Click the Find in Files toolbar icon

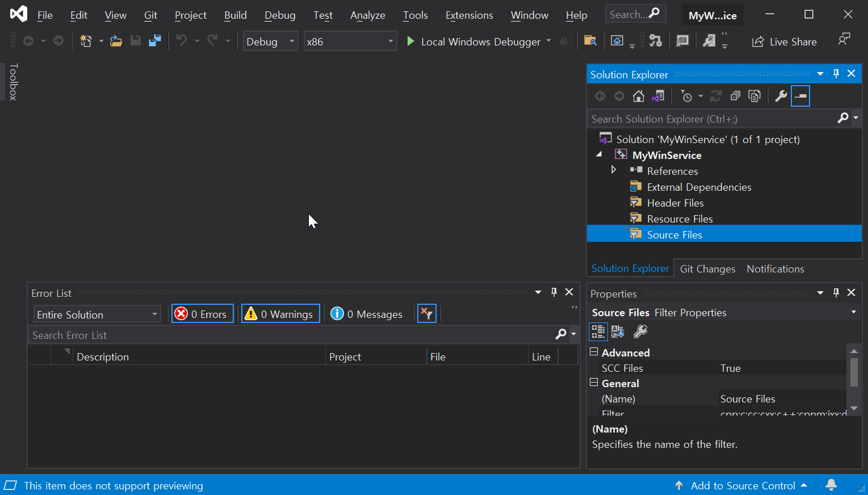pyautogui.click(x=590, y=41)
